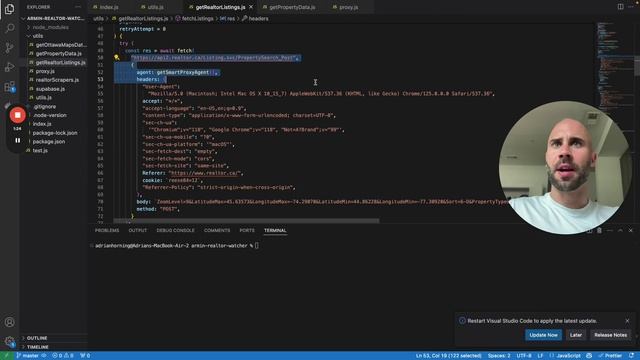640x360 pixels.
Task: Select the Terminal panel tab
Action: pos(275,231)
